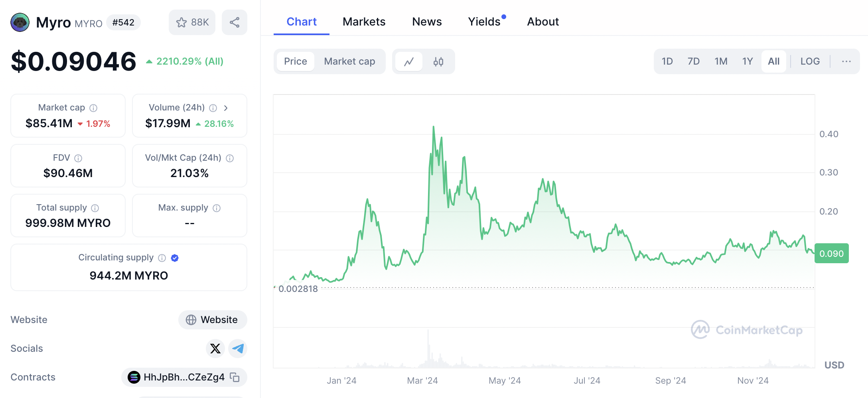Open the Chart tab
868x398 pixels.
click(x=302, y=22)
